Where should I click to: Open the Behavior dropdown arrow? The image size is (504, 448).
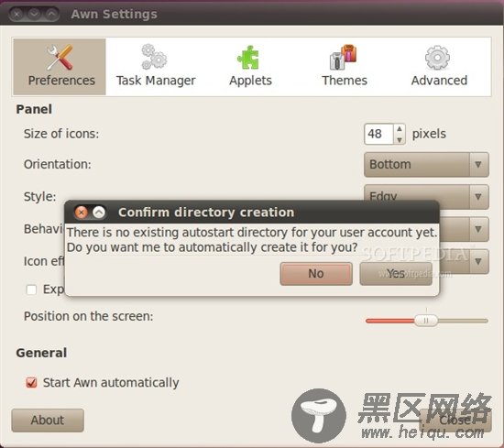pyautogui.click(x=478, y=229)
